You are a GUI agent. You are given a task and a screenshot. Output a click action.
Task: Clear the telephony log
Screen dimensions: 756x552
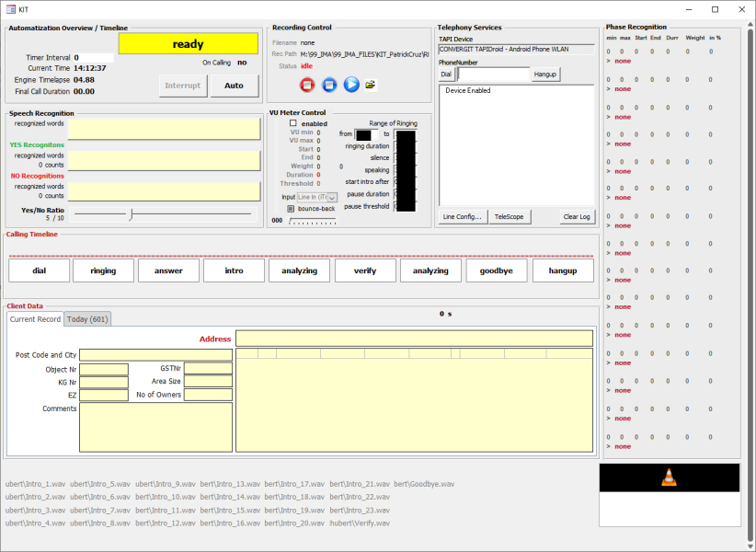pyautogui.click(x=577, y=217)
